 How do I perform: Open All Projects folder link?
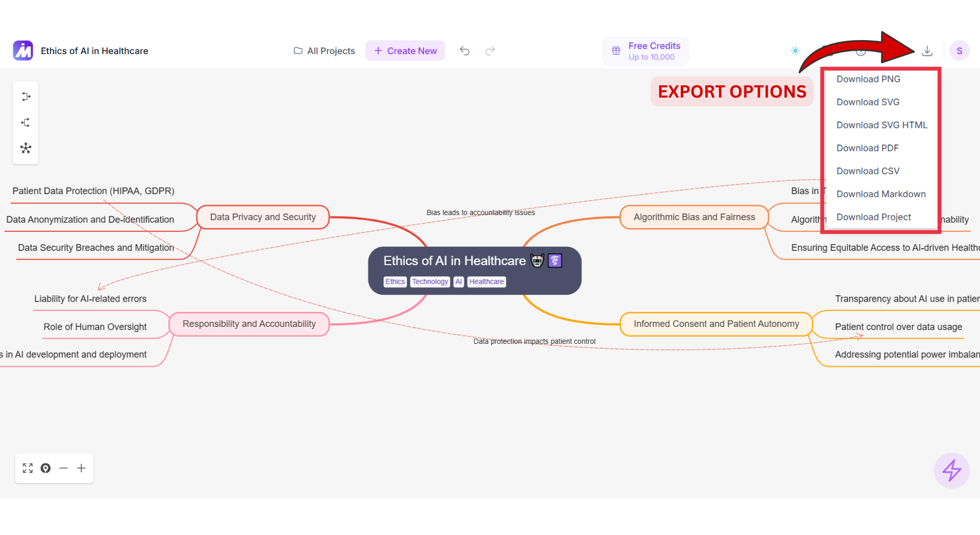pos(325,51)
